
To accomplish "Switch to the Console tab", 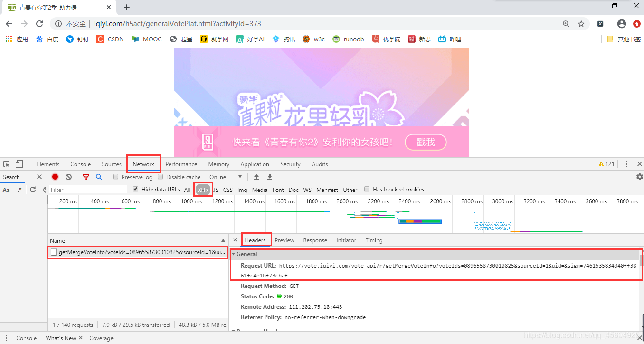I will pos(81,164).
